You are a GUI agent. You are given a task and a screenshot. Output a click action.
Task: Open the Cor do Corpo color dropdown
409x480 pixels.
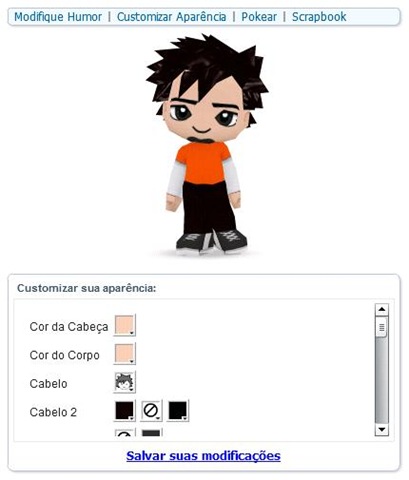click(125, 354)
